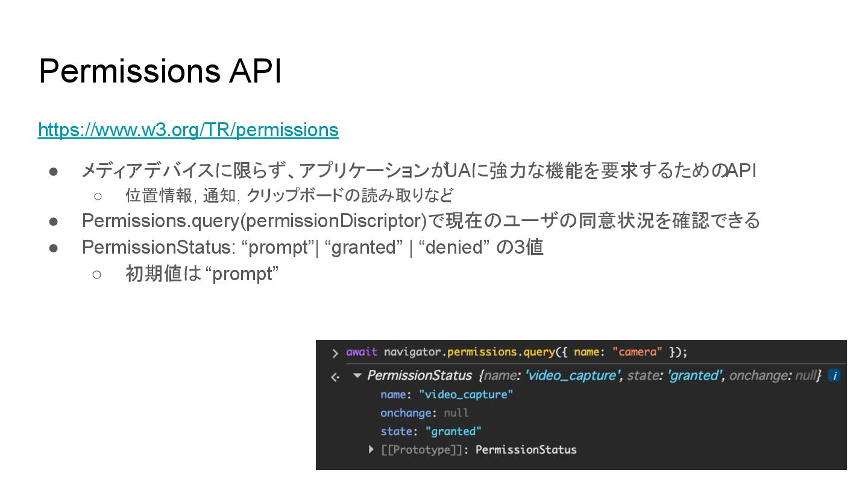The width and height of the screenshot is (868, 488).
Task: Expand the [[Prototype]] entry triangle
Action: [x=371, y=449]
